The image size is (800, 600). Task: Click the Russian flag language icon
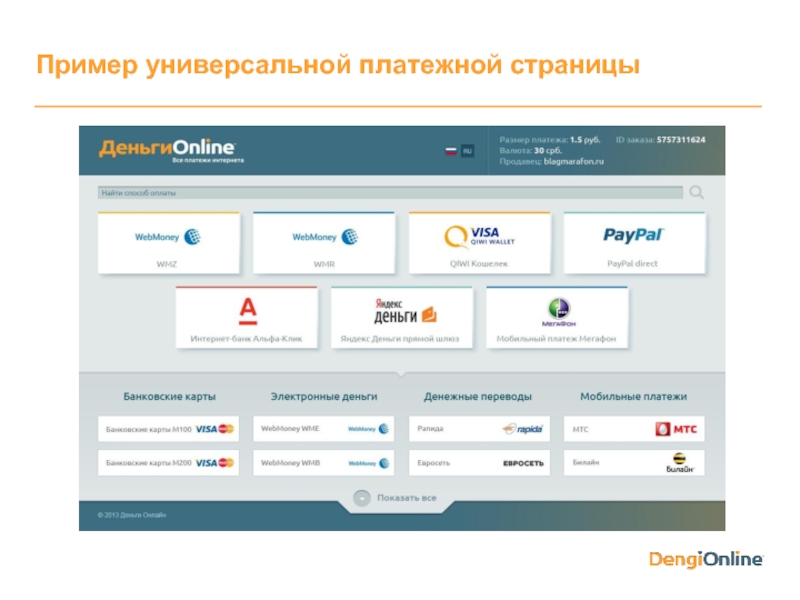click(451, 151)
